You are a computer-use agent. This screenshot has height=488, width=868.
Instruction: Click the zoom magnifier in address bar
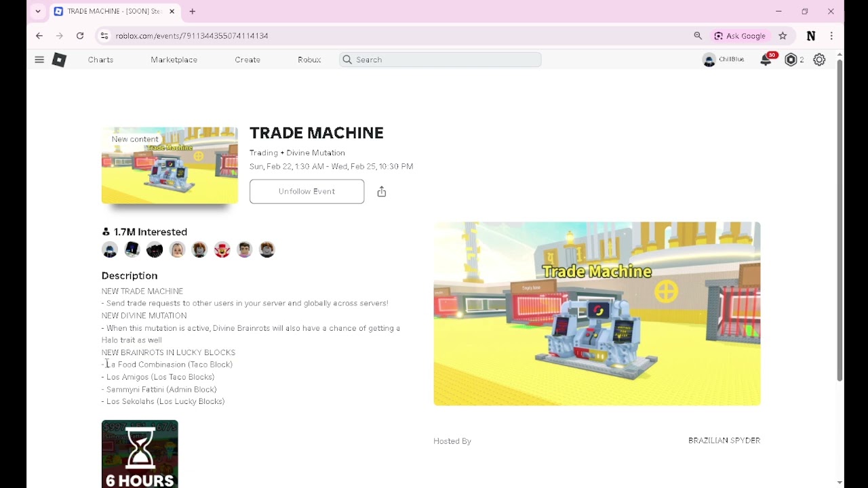point(698,36)
